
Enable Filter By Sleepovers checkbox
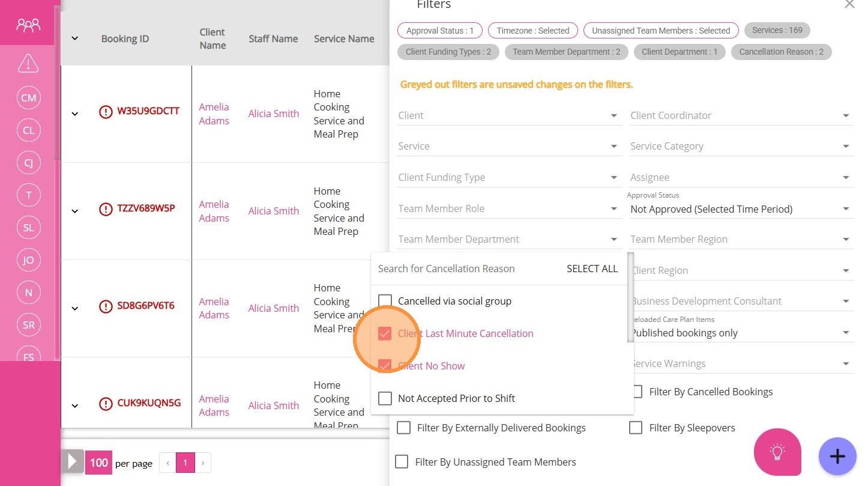[x=636, y=428]
